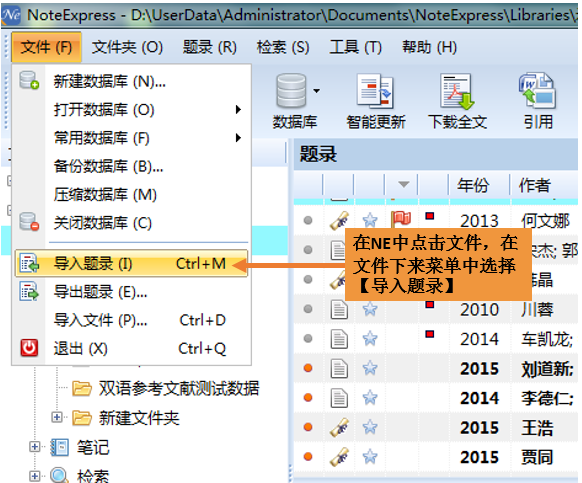Select 压缩数据库 (M) menu entry
Screen dimensions: 582x483
coord(132,194)
